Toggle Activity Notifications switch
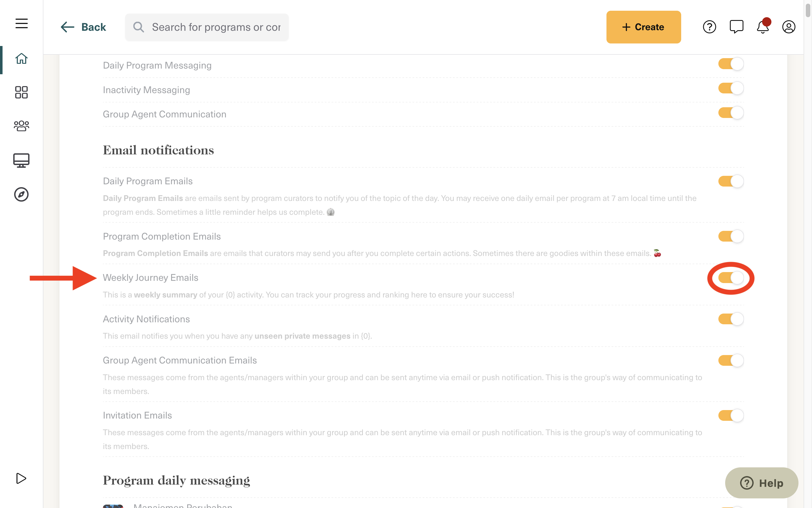 point(731,319)
